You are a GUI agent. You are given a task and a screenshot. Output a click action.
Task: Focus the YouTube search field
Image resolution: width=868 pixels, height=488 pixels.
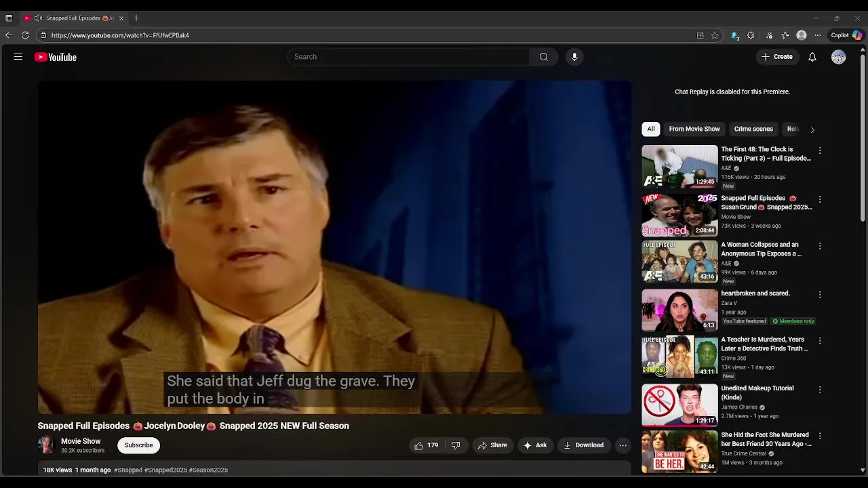(x=408, y=57)
